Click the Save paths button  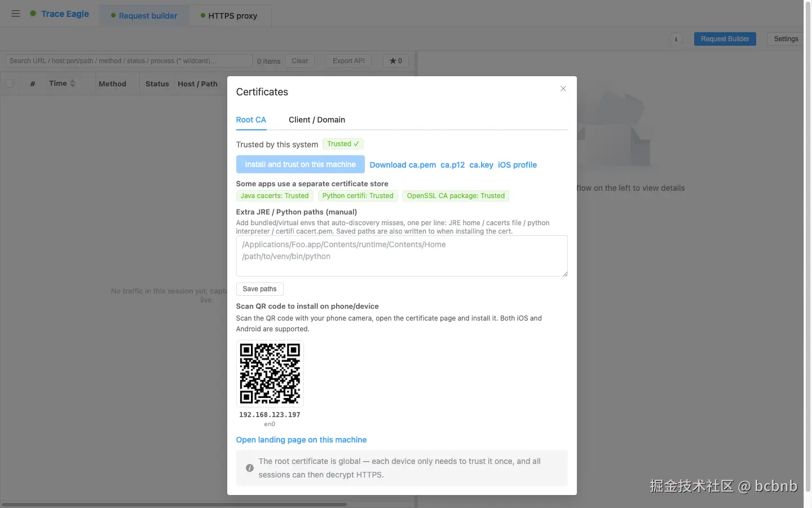(x=259, y=289)
